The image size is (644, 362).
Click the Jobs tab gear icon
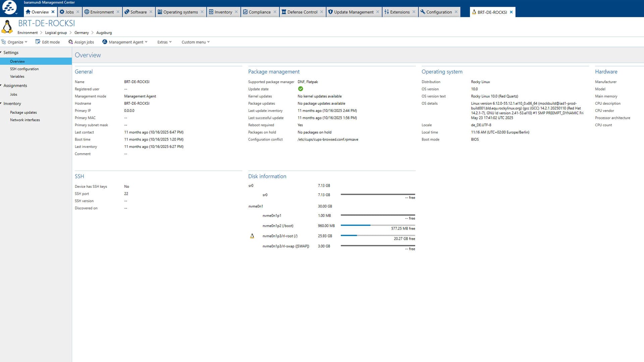(x=62, y=12)
